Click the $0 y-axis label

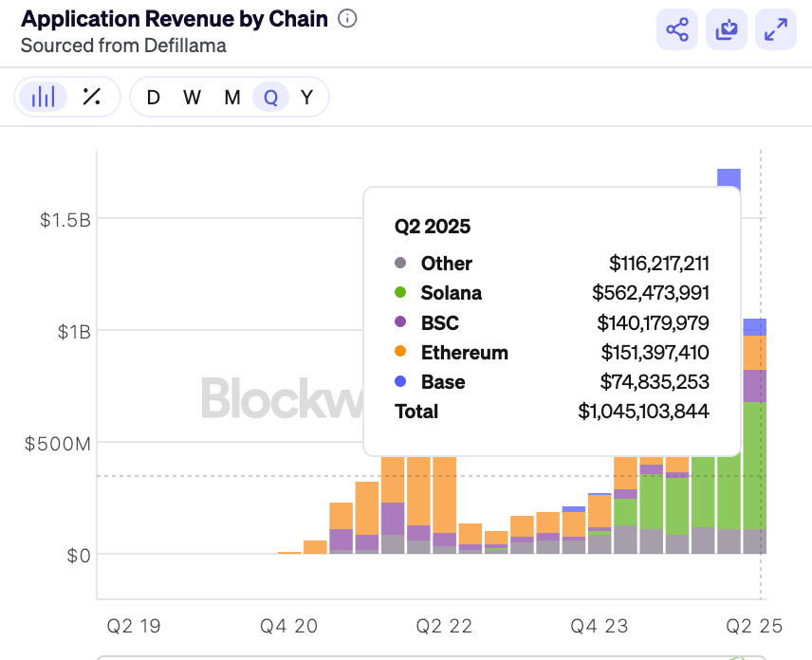pyautogui.click(x=79, y=556)
